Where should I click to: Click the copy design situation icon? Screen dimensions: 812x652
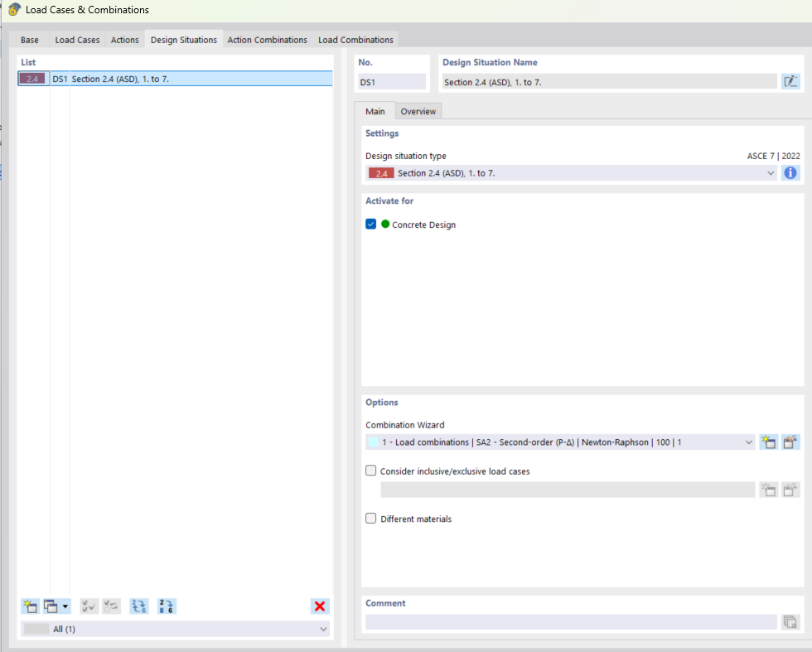pos(51,606)
